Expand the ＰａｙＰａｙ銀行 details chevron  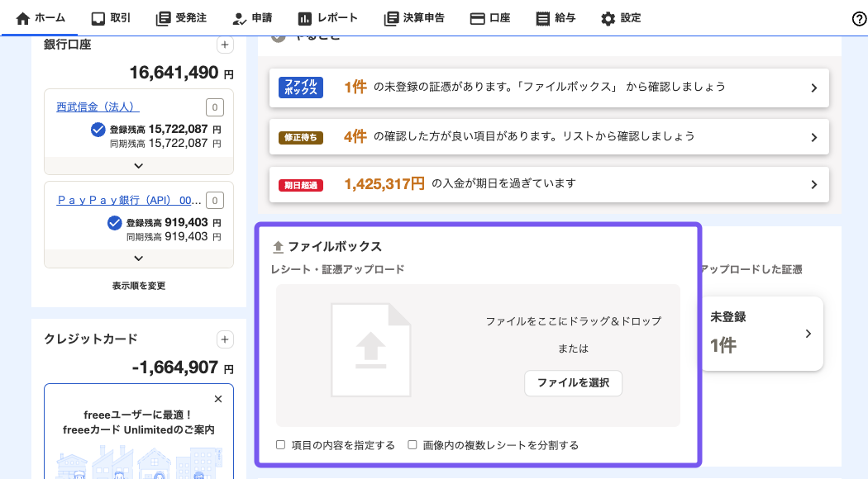click(x=138, y=258)
